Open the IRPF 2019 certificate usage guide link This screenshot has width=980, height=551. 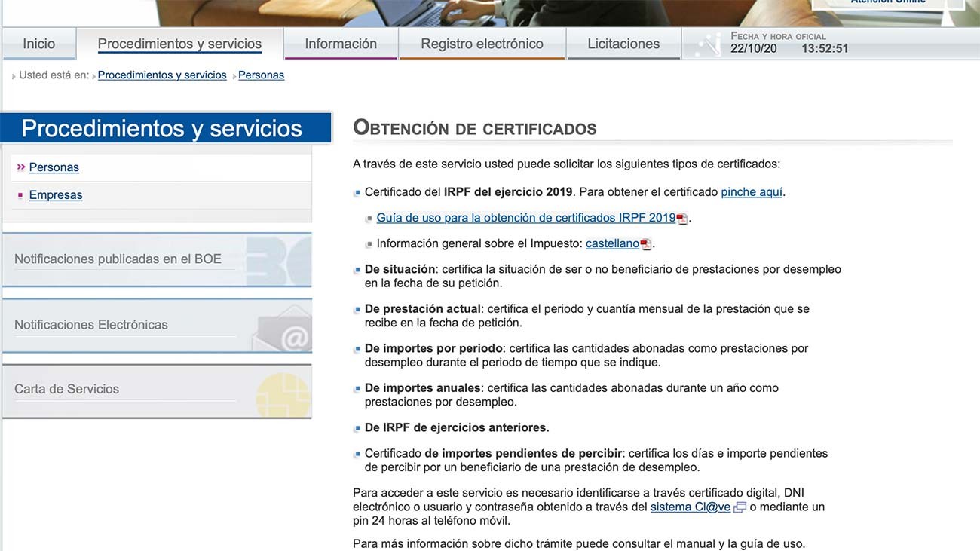tap(525, 218)
